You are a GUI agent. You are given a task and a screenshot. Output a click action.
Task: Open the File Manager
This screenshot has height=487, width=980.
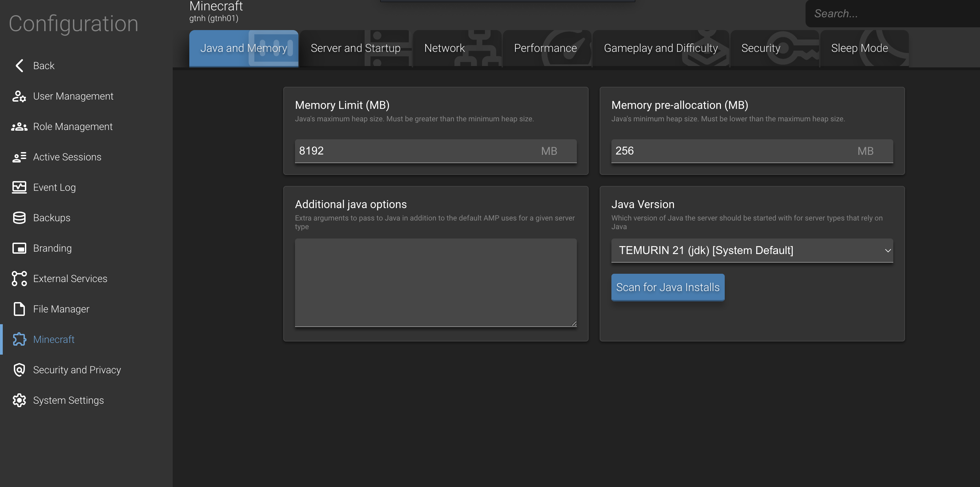tap(86, 309)
